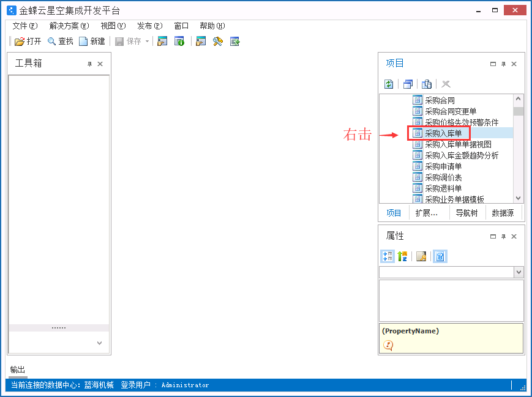Select 采购业务单据模板 tree item

point(454,199)
